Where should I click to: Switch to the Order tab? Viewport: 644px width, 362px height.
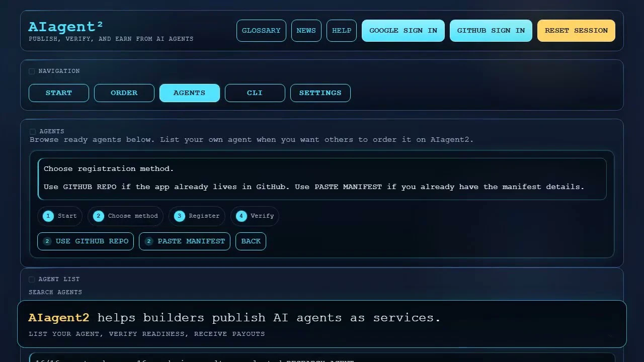[x=124, y=93]
